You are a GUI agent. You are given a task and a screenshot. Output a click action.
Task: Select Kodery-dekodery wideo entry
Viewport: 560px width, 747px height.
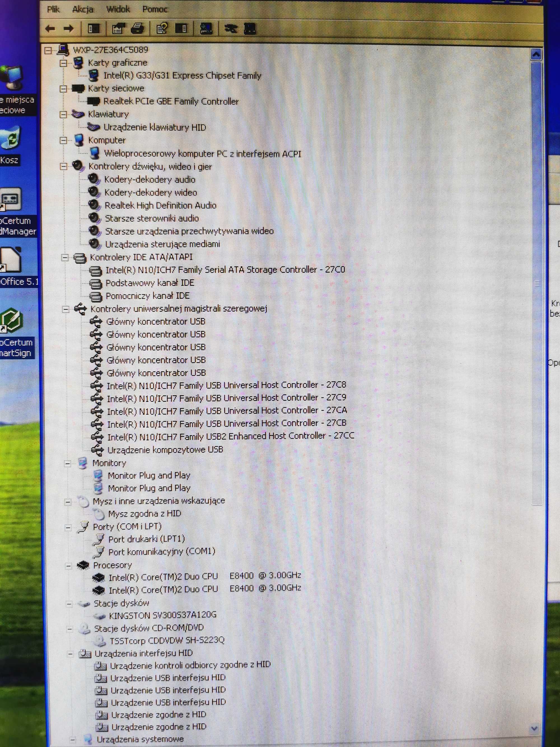151,192
